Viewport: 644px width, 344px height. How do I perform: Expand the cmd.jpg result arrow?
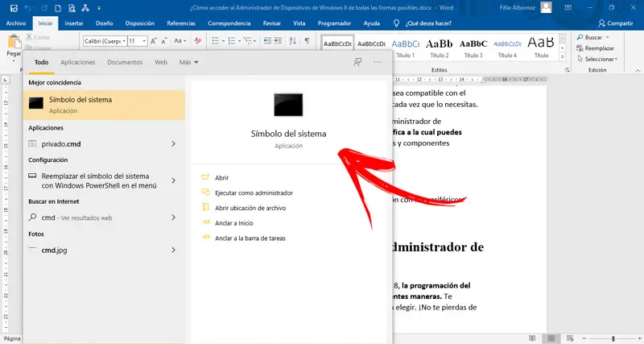[173, 250]
